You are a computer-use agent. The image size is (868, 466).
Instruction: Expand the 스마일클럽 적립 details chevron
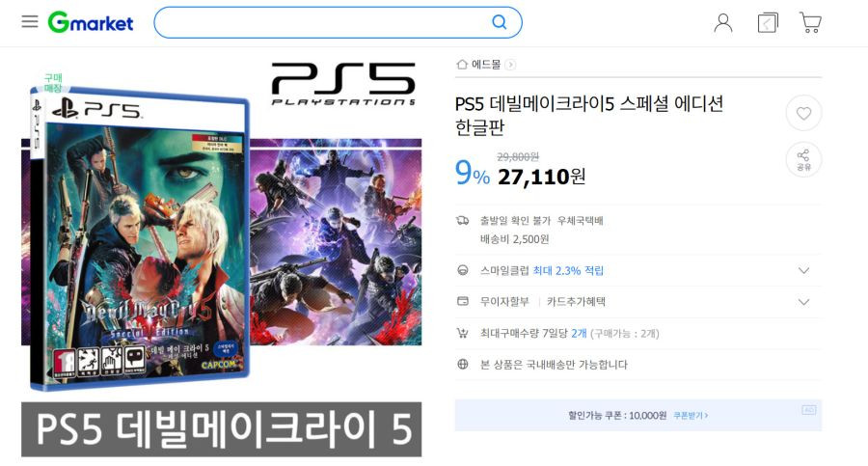[x=803, y=270]
